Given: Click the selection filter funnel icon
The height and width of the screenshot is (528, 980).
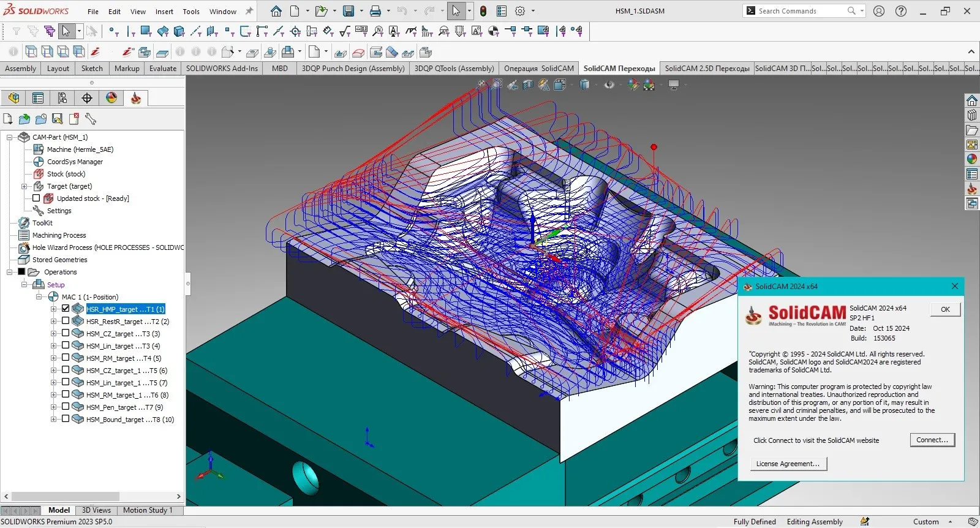Looking at the screenshot, I should 17,31.
